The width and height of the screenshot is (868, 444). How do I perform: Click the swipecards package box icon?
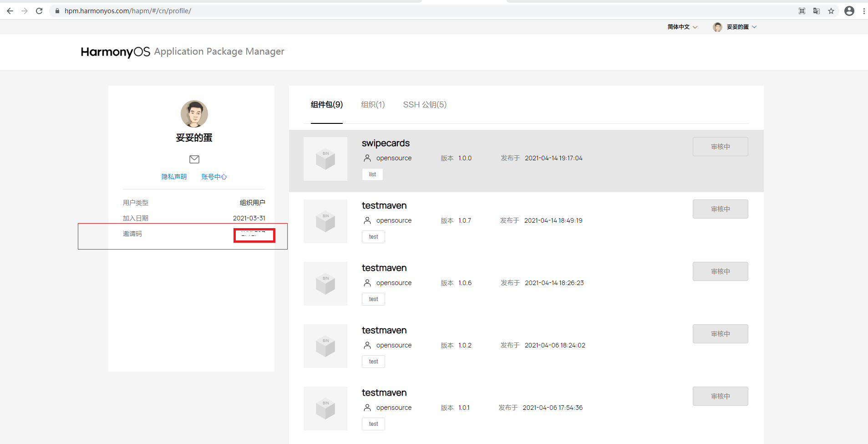tap(325, 159)
